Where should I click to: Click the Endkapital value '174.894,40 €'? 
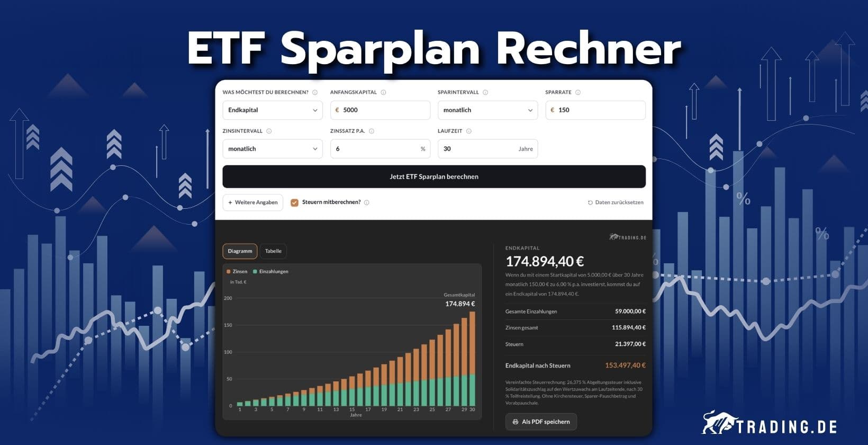(x=545, y=261)
